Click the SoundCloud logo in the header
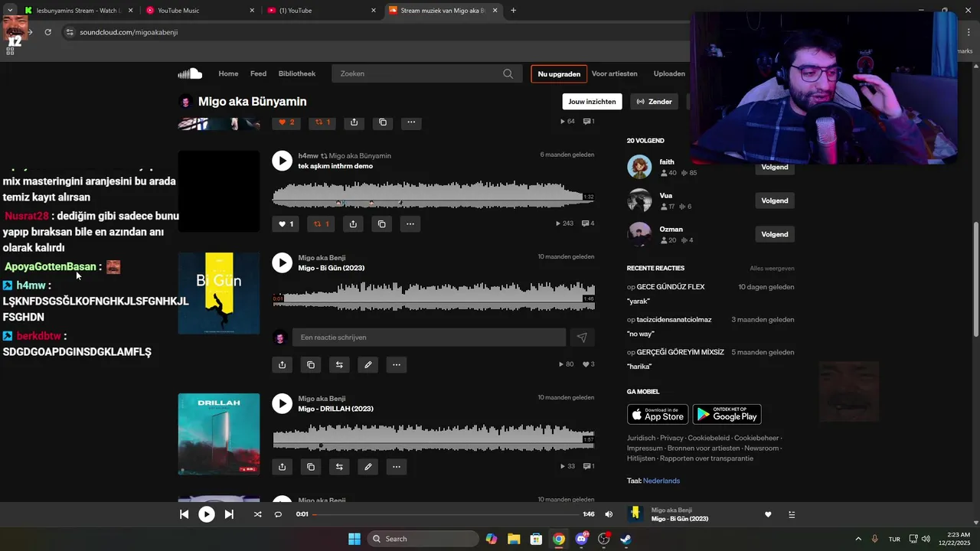The image size is (980, 551). pyautogui.click(x=190, y=73)
